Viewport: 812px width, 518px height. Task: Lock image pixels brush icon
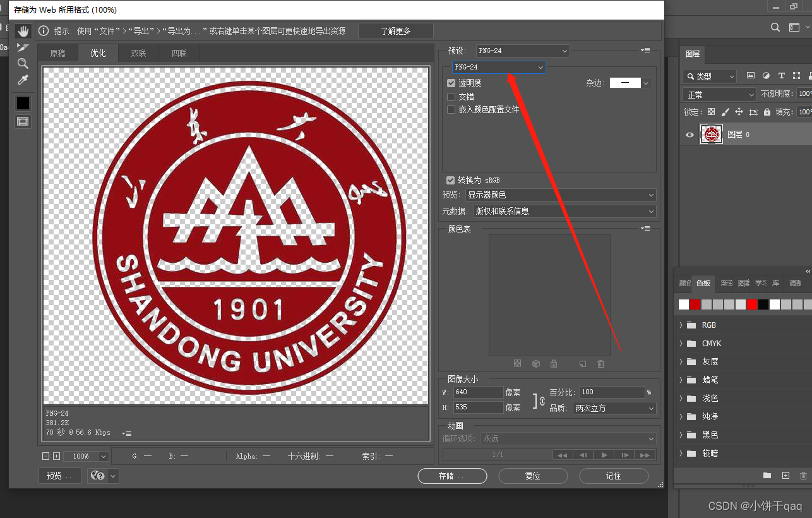(725, 112)
